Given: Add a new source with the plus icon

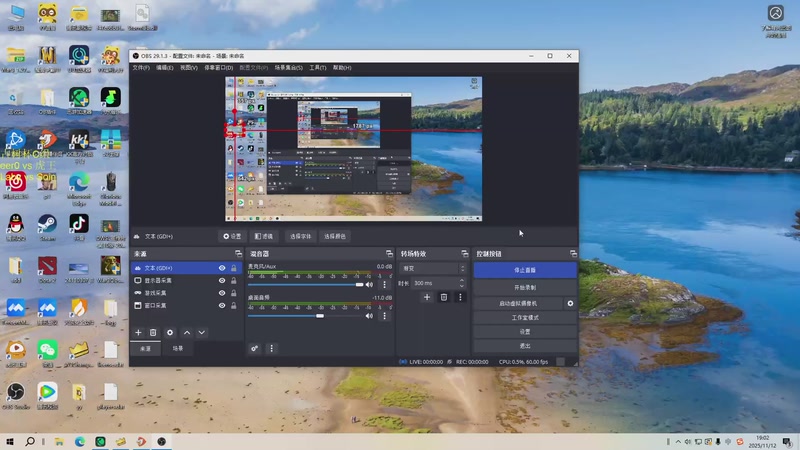Looking at the screenshot, I should coord(138,332).
